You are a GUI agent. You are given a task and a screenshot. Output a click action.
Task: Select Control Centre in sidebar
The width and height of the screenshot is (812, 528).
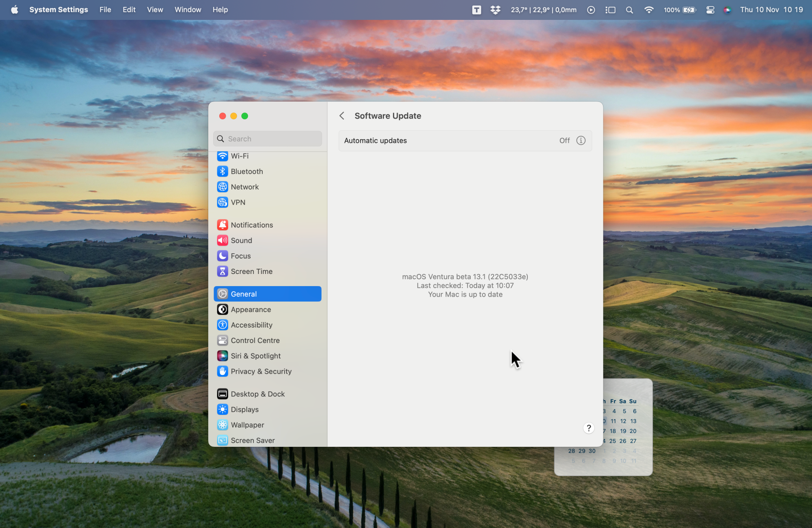pyautogui.click(x=268, y=340)
